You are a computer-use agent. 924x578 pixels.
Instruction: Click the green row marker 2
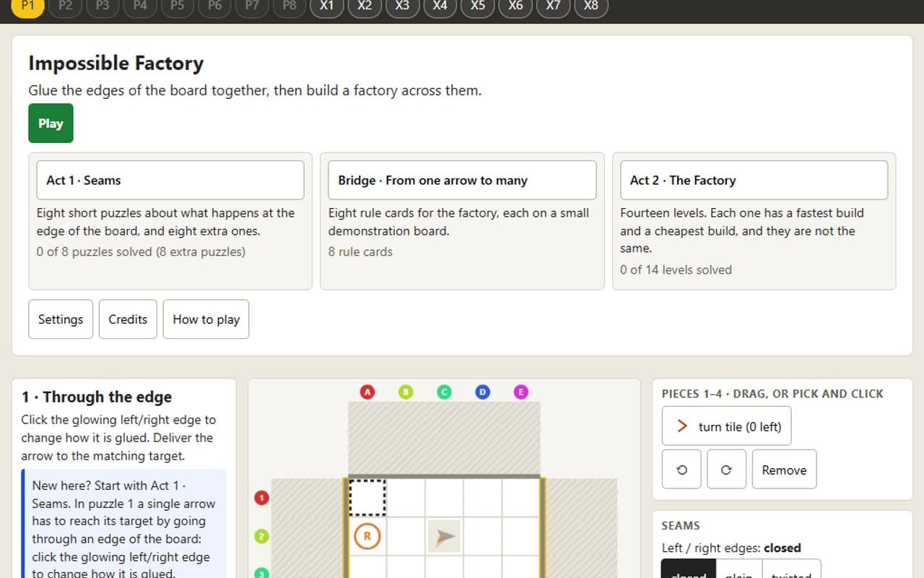tap(261, 536)
